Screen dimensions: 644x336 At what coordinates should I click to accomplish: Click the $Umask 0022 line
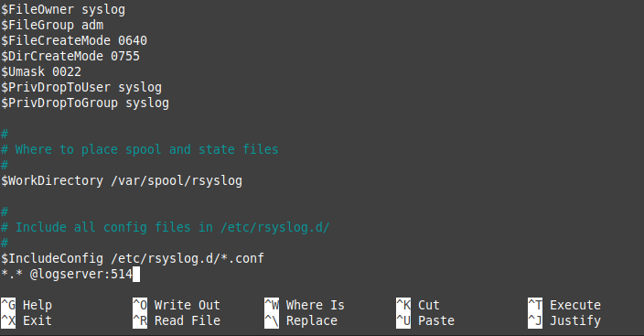pos(41,72)
